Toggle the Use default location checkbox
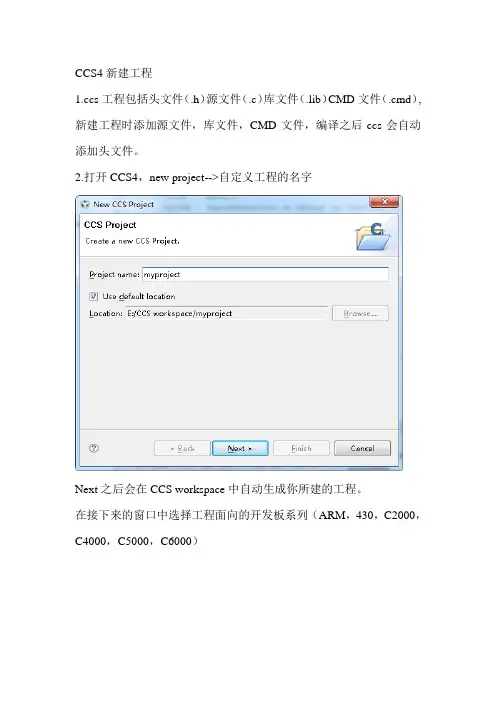Screen dimensions: 496x702 [x=94, y=296]
